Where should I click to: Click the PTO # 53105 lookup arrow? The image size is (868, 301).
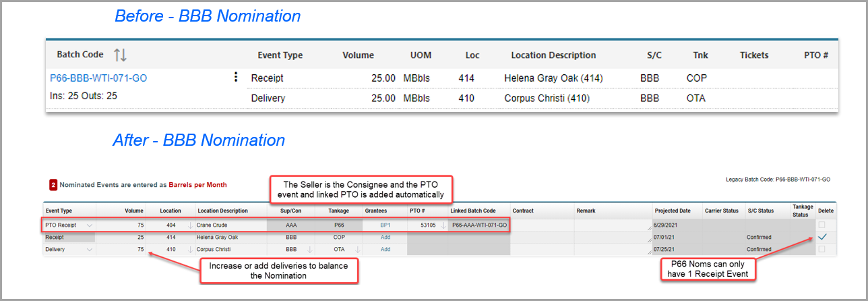[442, 225]
